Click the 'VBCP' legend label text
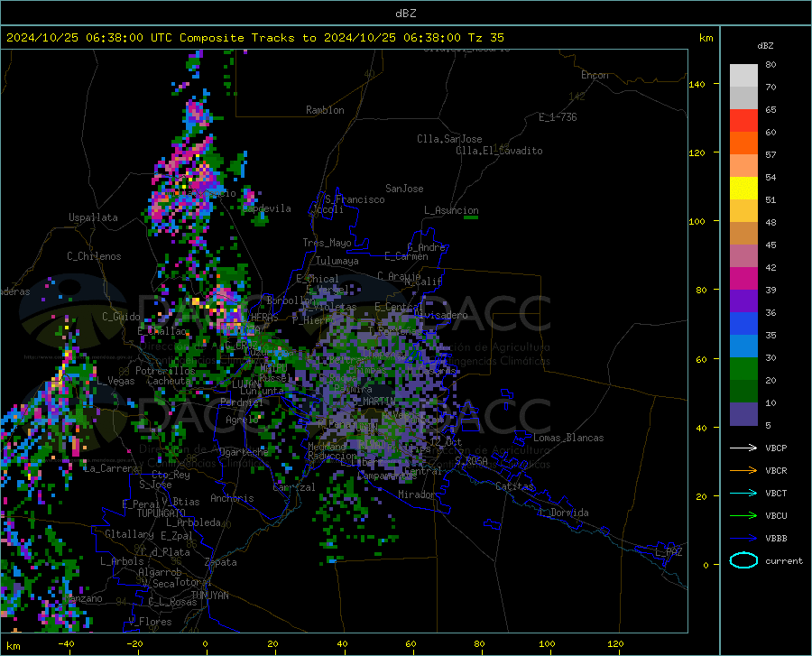 pyautogui.click(x=776, y=448)
